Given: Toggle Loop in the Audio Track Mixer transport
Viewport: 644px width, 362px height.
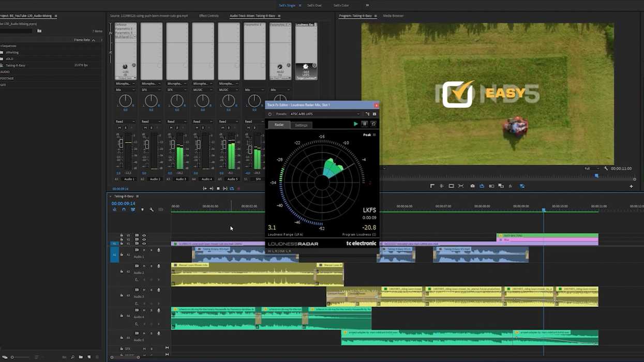Looking at the screenshot, I should tap(232, 189).
